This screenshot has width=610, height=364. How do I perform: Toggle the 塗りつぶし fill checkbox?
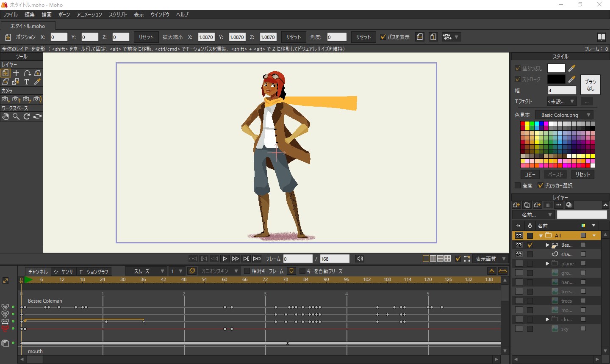518,68
